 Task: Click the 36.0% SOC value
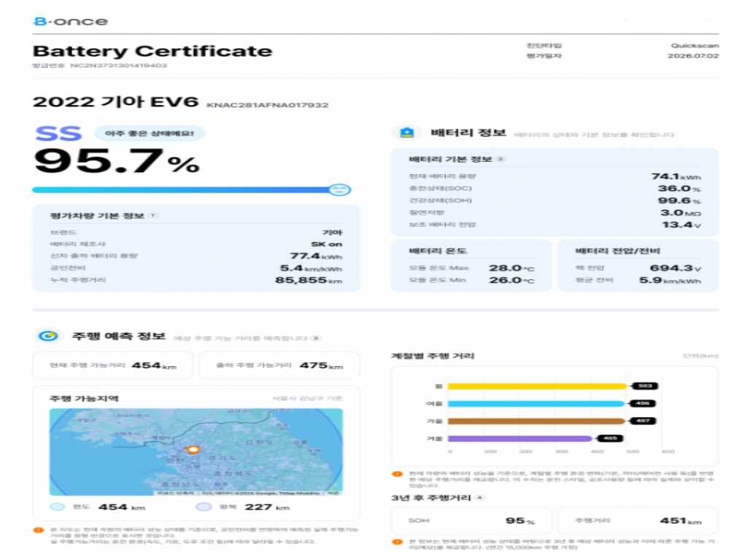[679, 189]
